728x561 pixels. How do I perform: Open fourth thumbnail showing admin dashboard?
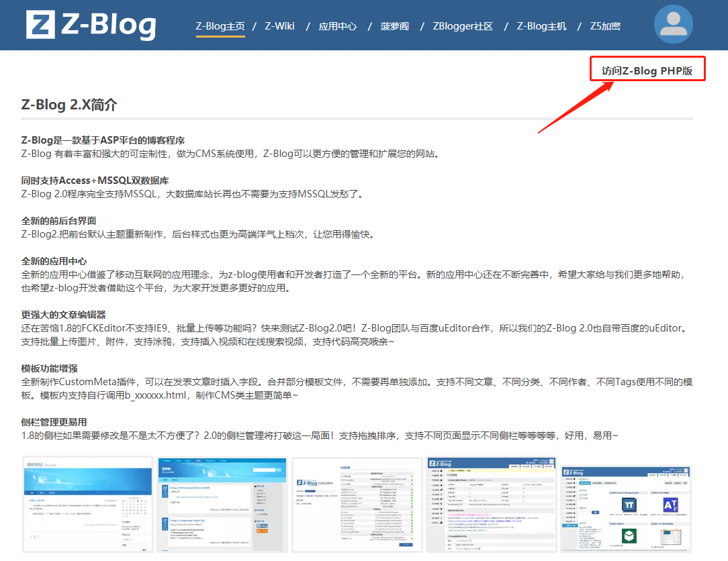tap(491, 504)
